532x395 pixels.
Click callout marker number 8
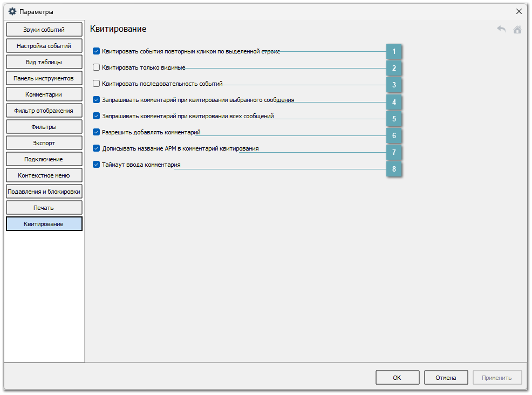(x=394, y=169)
